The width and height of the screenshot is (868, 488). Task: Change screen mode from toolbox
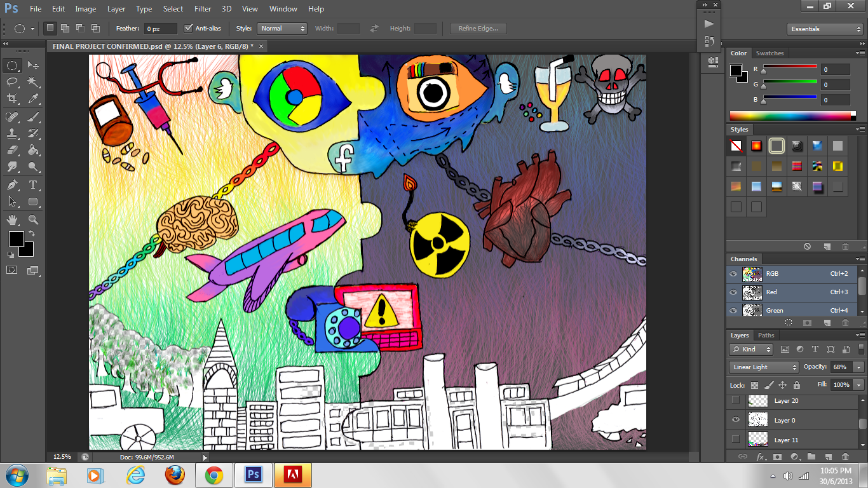pyautogui.click(x=33, y=270)
